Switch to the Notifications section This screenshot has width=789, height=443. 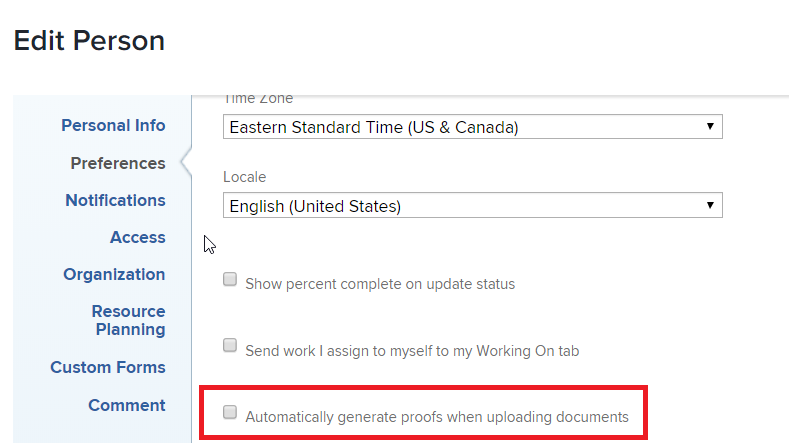tap(115, 200)
